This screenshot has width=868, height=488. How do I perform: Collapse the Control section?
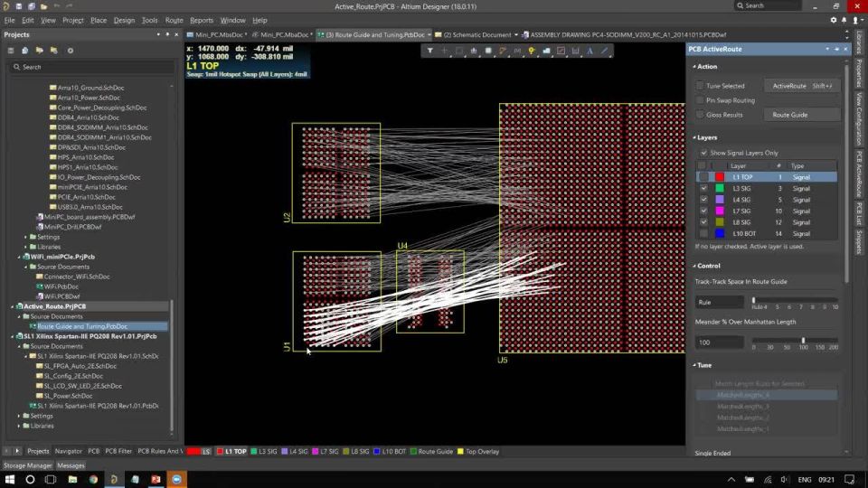coord(694,266)
